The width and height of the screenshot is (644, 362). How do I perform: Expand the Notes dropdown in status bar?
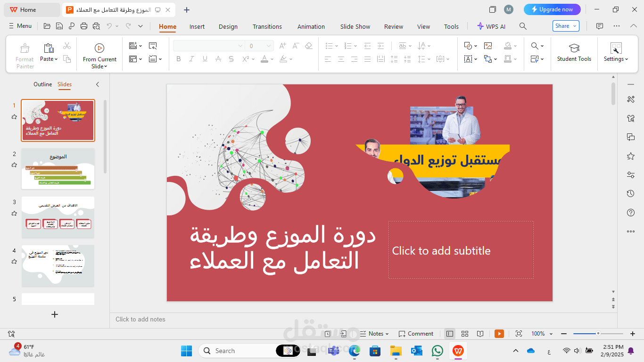point(387,334)
